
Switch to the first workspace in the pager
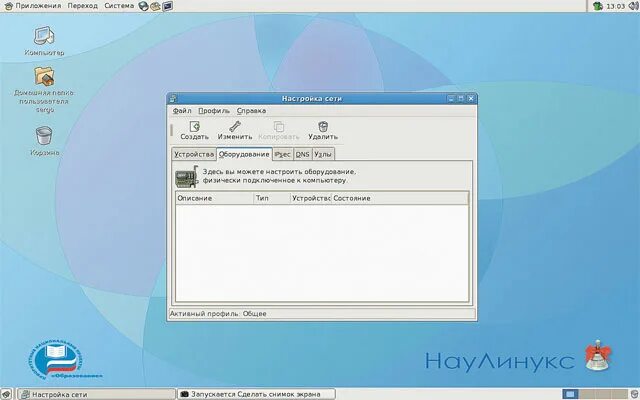[x=571, y=394]
